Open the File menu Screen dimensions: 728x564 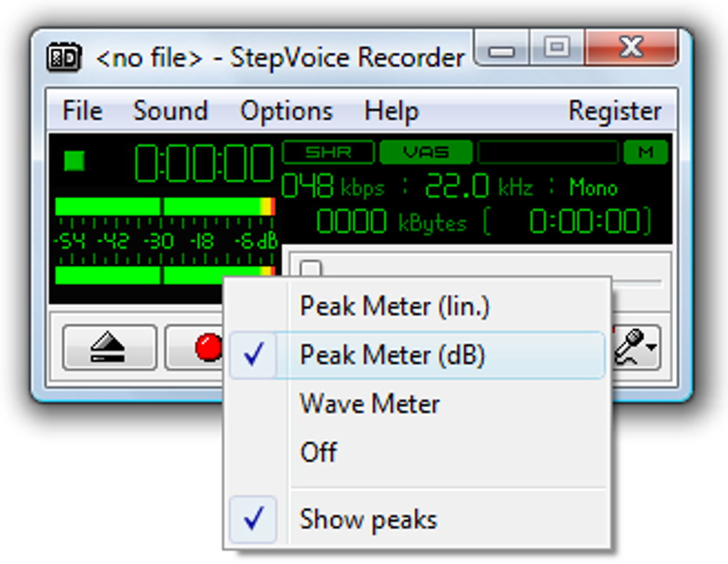82,111
